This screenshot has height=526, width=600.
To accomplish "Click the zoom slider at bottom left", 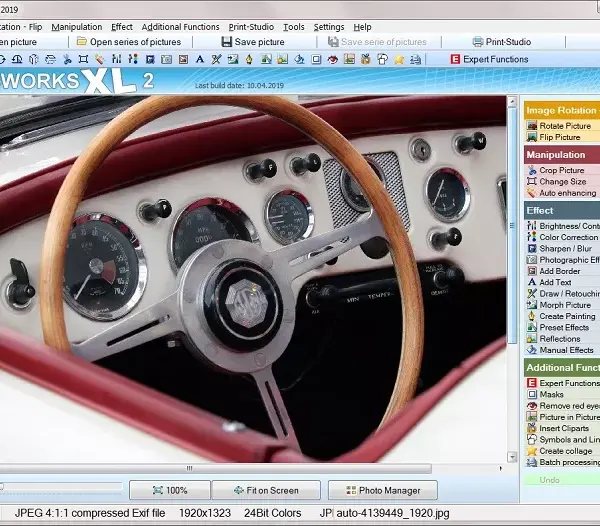I will pyautogui.click(x=61, y=487).
